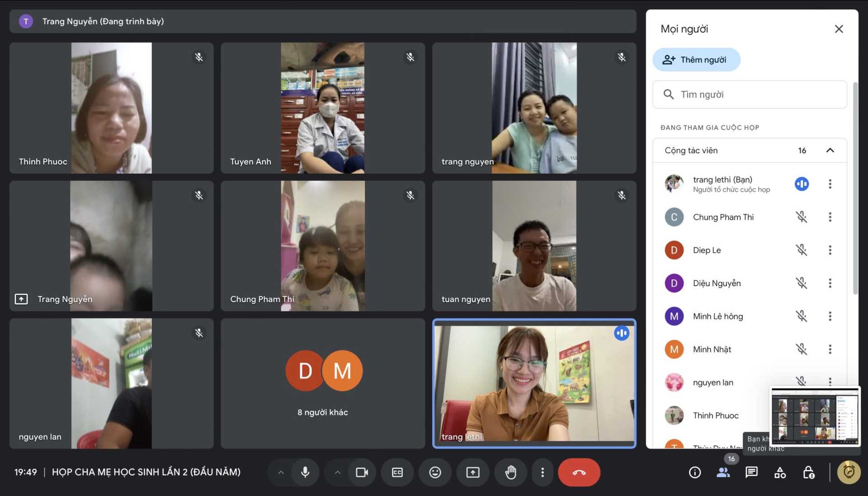Expand audio settings arrow beside microphone
Viewport: 868px width, 496px height.
[281, 472]
